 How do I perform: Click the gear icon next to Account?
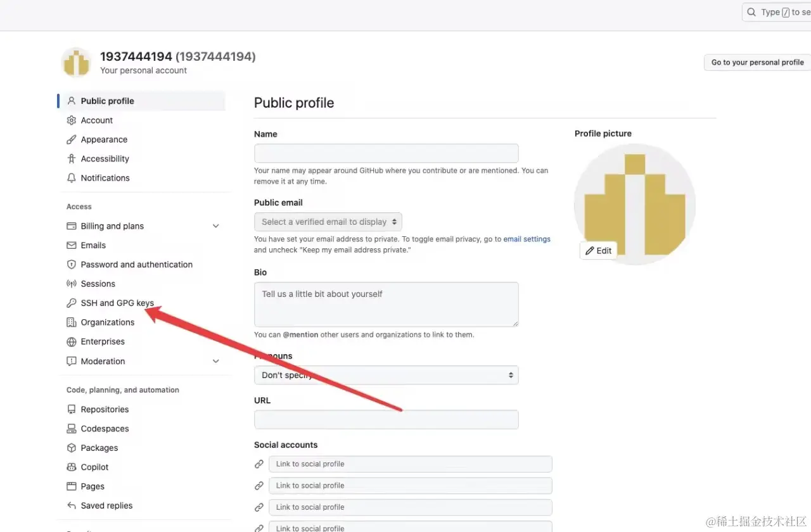point(72,120)
